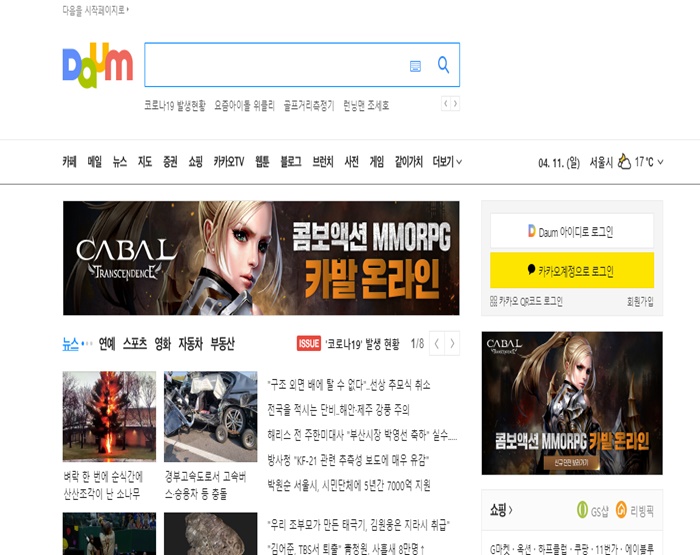Open the burning pine tree news thumbnail
The image size is (700, 555).
(x=109, y=416)
